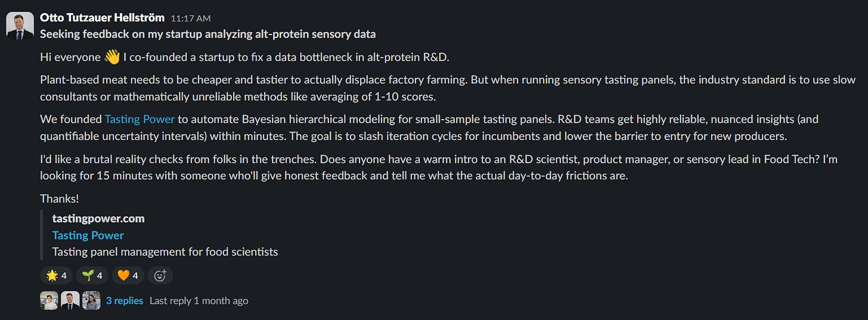Toggle the seedling emoji reaction

point(92,275)
